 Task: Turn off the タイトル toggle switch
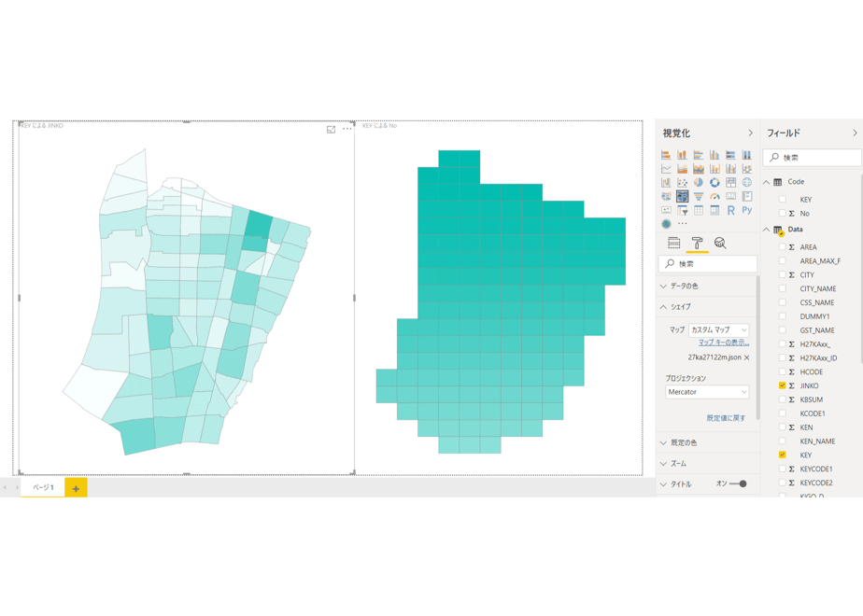738,484
